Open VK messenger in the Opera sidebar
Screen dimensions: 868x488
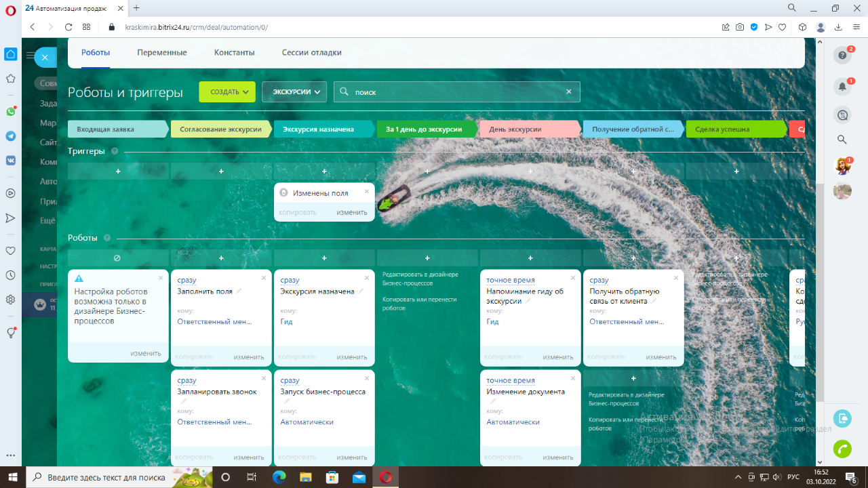point(11,161)
